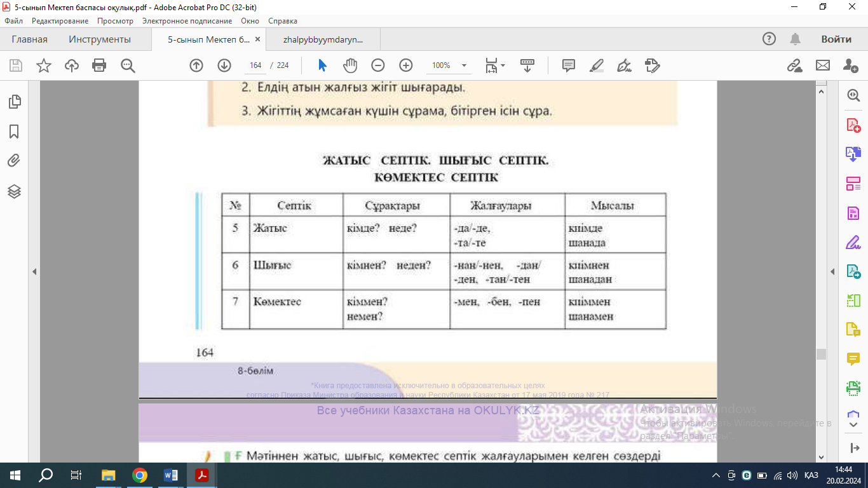Open the Редактирование menu

(60, 21)
